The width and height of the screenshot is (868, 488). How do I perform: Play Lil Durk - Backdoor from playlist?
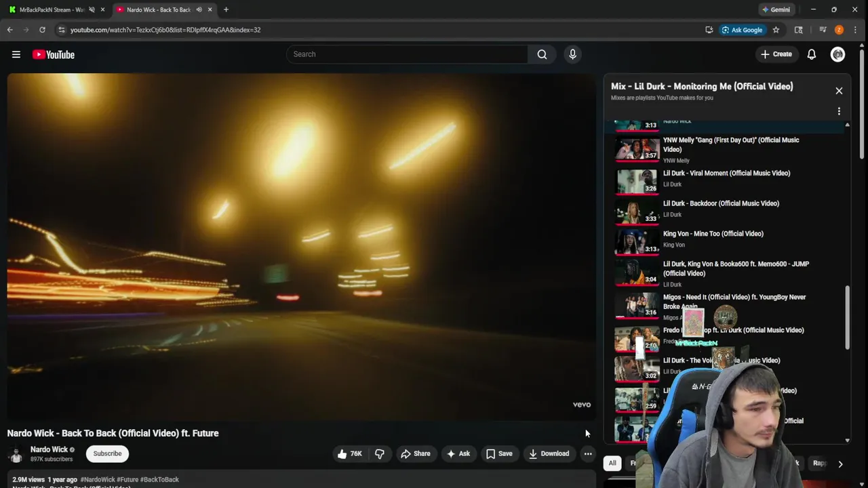pyautogui.click(x=721, y=203)
